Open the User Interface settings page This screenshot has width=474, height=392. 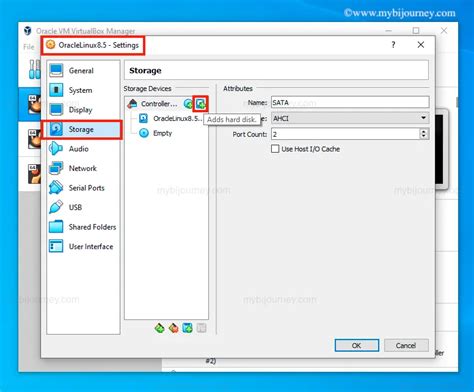coord(83,247)
